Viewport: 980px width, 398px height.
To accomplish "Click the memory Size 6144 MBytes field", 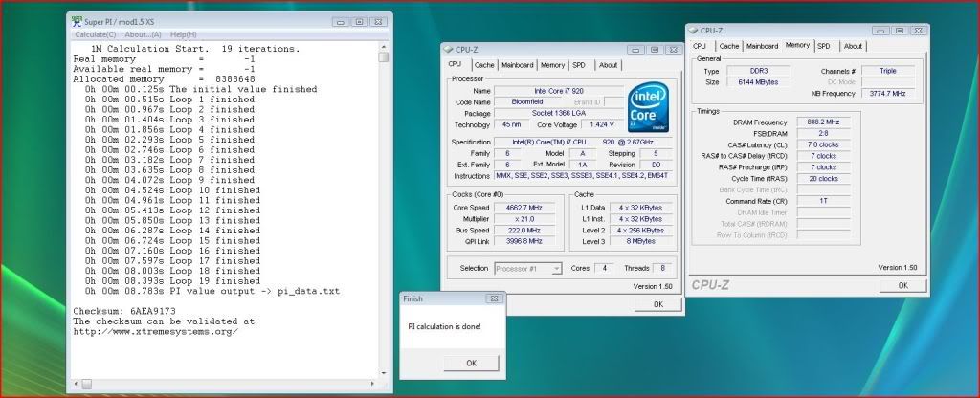I will coord(758,82).
